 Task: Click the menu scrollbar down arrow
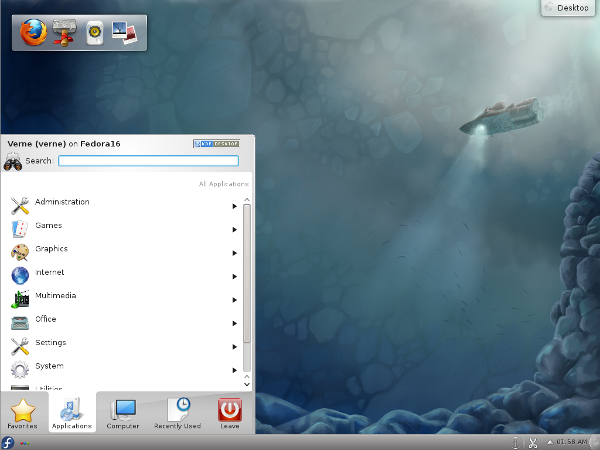[247, 384]
